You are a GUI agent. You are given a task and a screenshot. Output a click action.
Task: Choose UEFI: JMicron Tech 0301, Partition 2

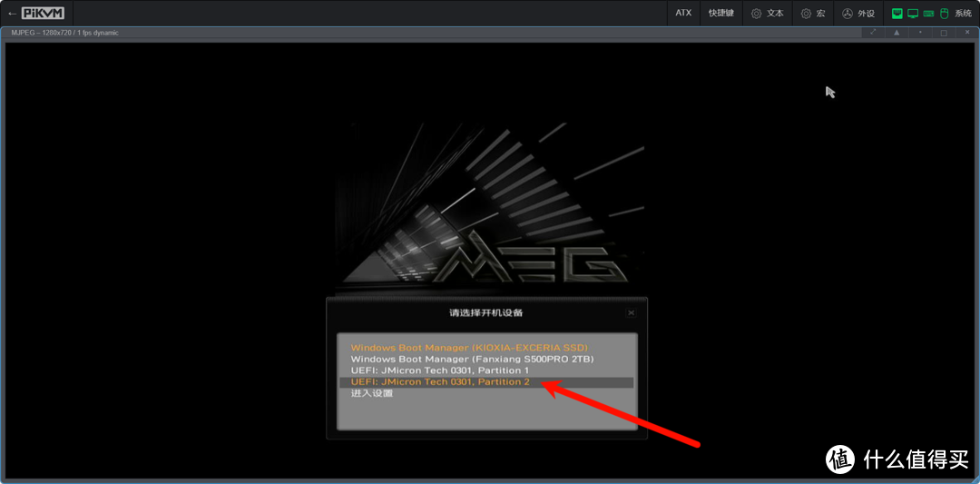[440, 382]
